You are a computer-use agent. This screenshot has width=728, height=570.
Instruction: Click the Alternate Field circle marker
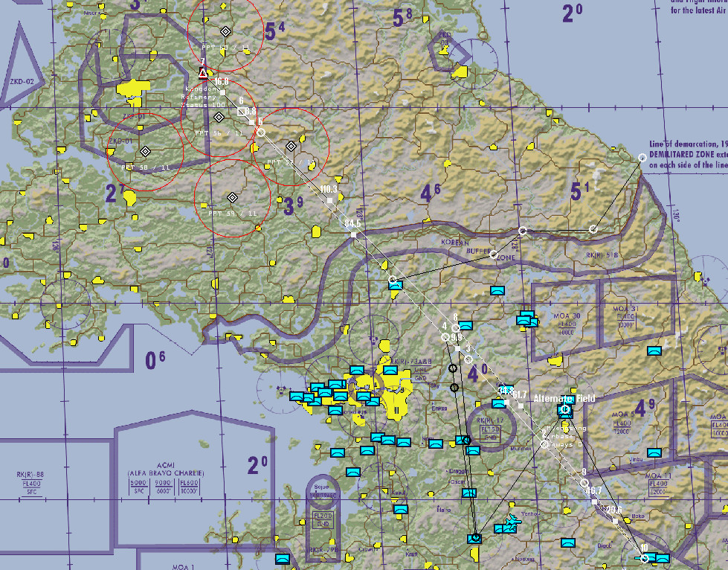(x=565, y=409)
